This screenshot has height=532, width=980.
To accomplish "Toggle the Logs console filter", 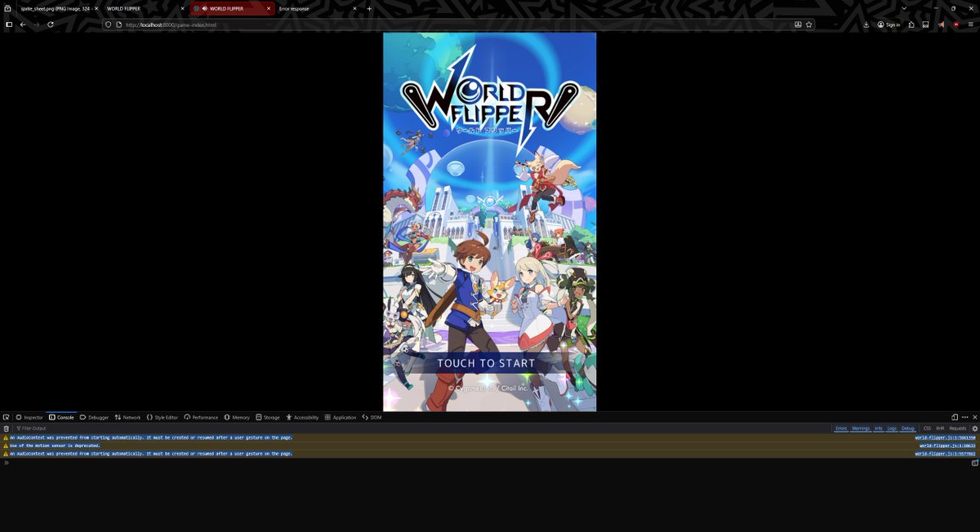I will pyautogui.click(x=892, y=428).
